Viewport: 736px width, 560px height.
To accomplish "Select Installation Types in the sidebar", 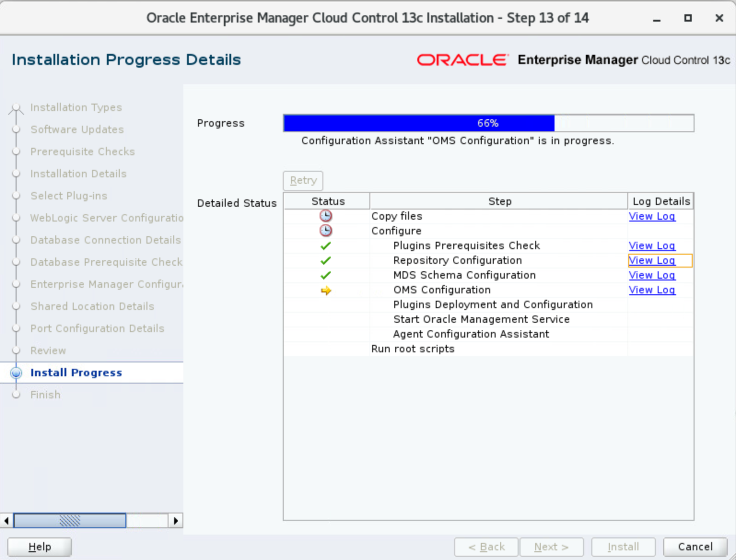I will point(76,107).
